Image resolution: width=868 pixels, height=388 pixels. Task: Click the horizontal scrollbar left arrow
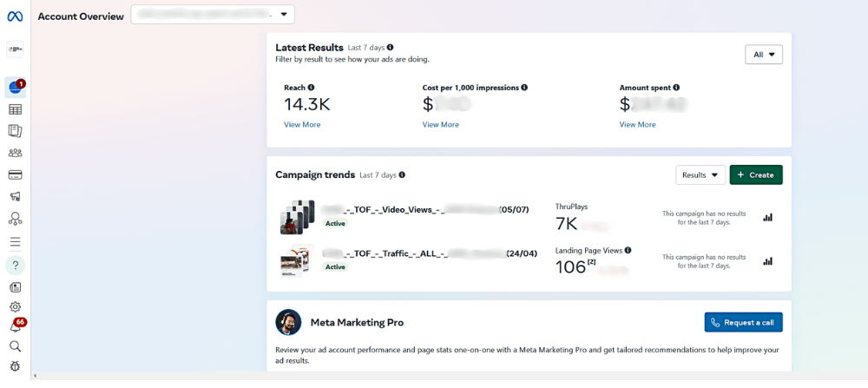click(36, 376)
